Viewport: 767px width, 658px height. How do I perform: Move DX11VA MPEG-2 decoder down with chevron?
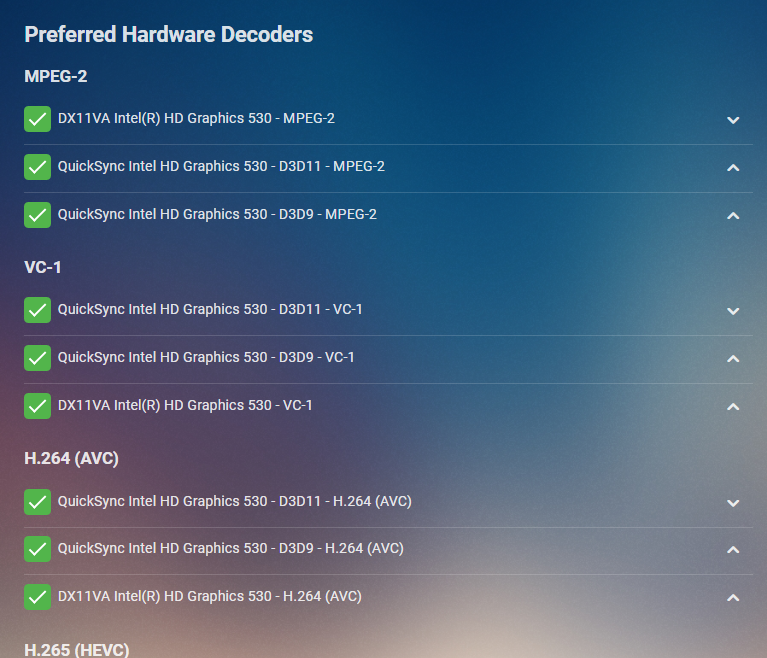point(733,120)
